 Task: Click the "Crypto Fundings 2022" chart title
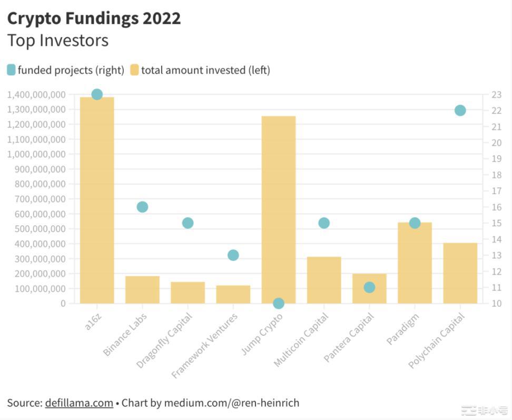pos(94,18)
